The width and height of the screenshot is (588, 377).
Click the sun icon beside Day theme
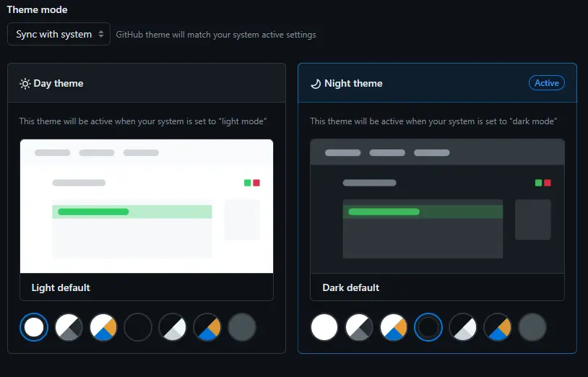(25, 84)
